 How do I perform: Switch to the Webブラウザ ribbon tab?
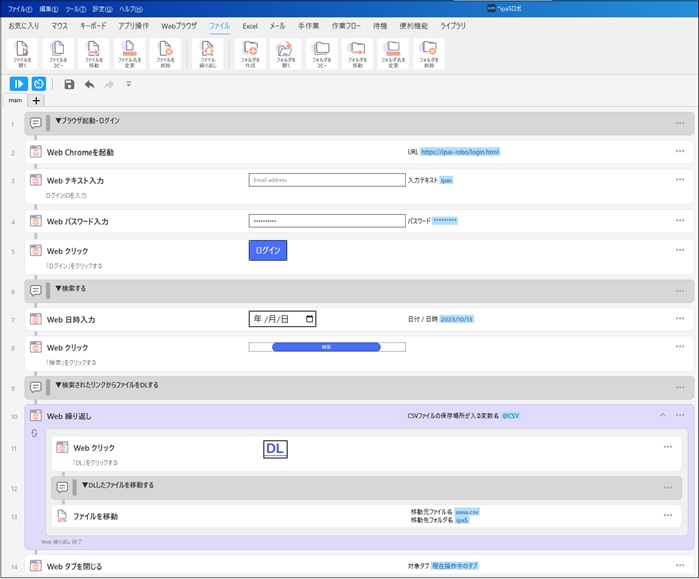(179, 25)
